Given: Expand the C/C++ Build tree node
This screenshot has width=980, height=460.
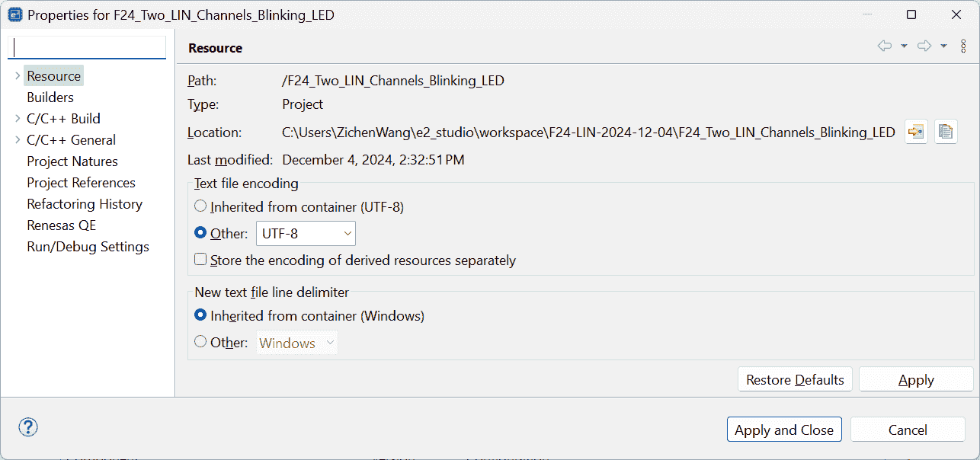Looking at the screenshot, I should click(x=18, y=119).
